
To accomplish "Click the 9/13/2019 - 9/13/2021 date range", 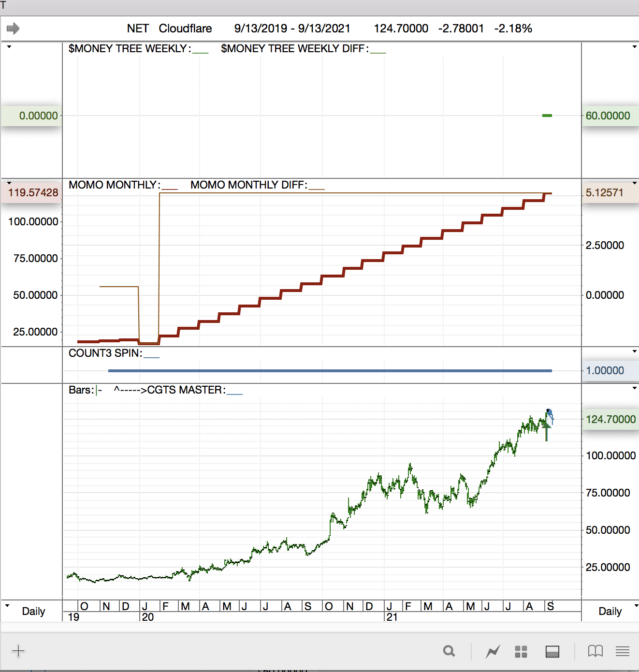I will point(292,29).
